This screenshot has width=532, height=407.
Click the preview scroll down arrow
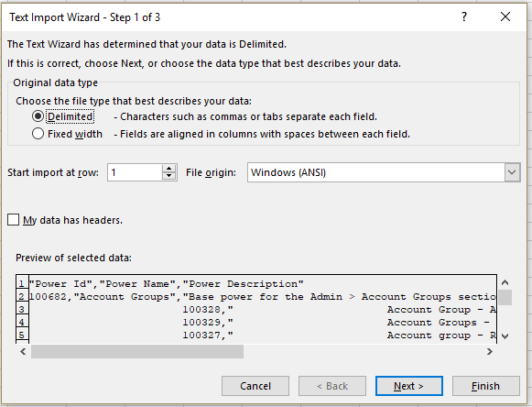(505, 336)
